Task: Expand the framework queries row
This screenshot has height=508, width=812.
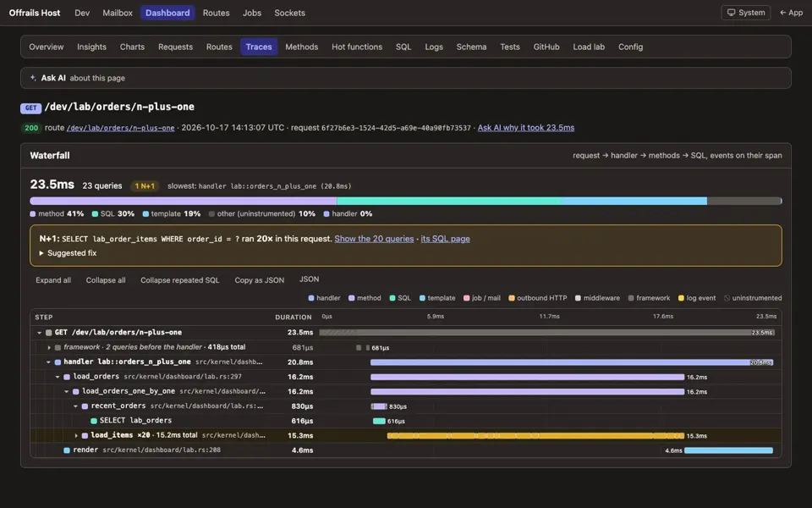Action: (x=49, y=347)
